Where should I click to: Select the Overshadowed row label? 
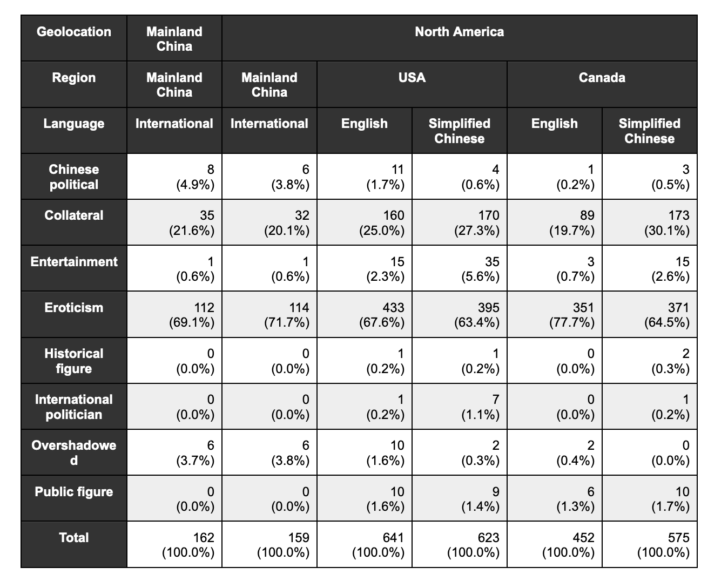click(x=74, y=453)
